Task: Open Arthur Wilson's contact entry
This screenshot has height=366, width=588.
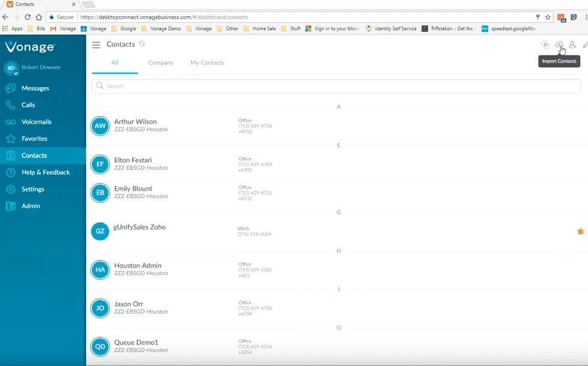Action: point(135,122)
